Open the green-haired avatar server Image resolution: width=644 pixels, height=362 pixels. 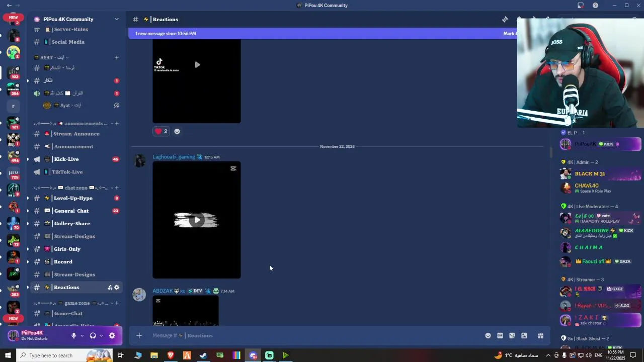coord(14,52)
